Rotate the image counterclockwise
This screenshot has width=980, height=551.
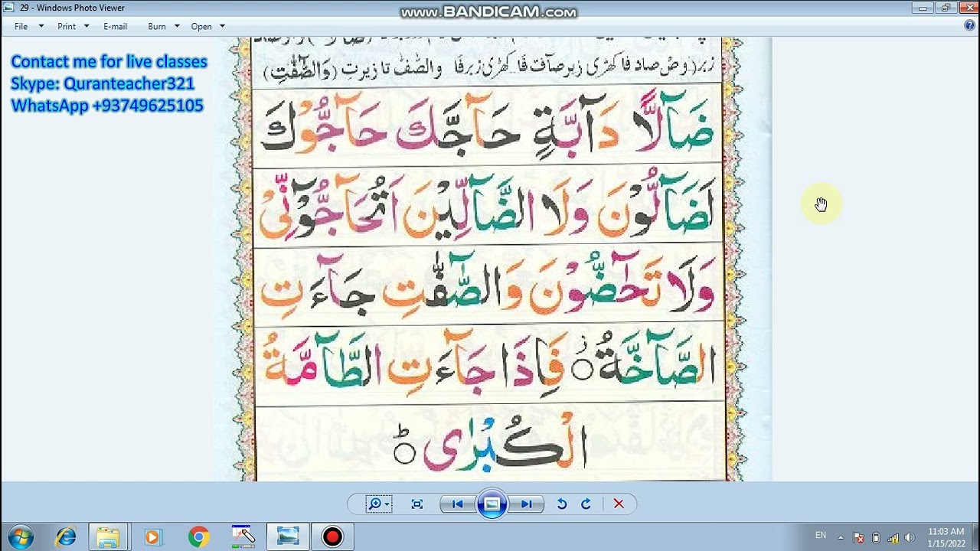click(x=561, y=504)
